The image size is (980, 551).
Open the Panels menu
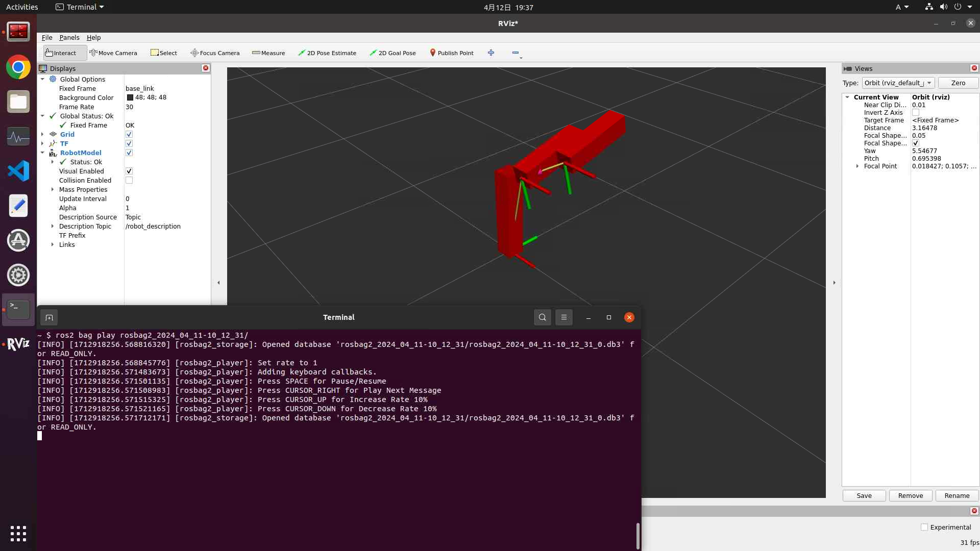pyautogui.click(x=69, y=38)
